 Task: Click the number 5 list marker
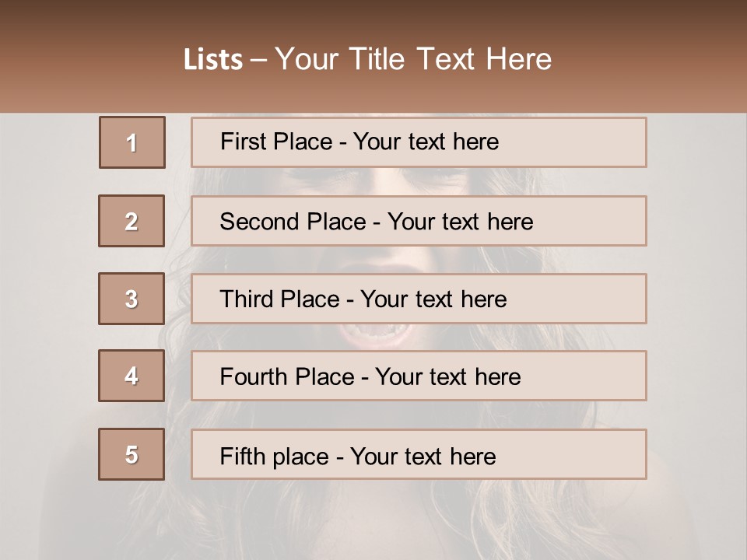click(132, 454)
